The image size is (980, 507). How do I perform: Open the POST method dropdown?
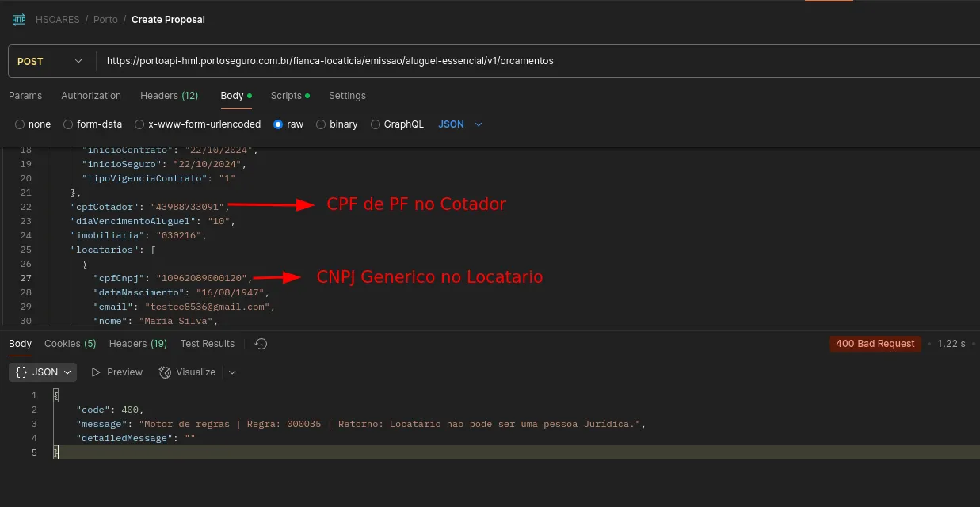(50, 61)
